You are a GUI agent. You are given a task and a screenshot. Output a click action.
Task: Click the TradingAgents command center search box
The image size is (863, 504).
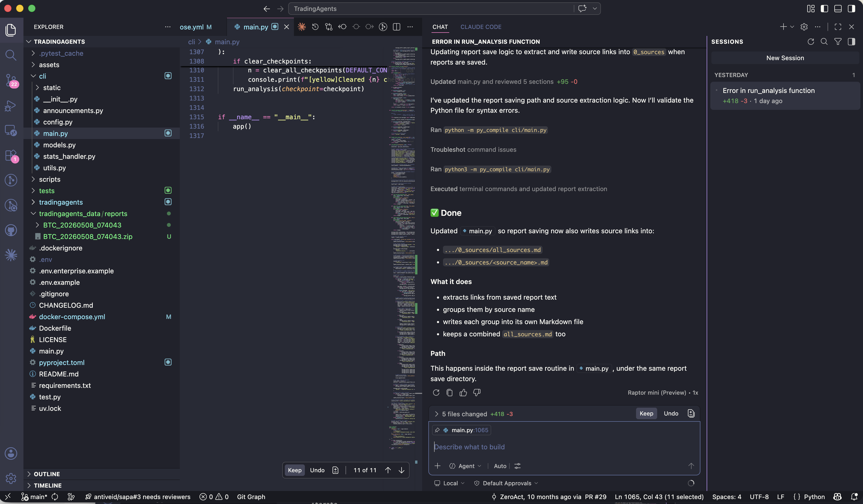(x=431, y=9)
